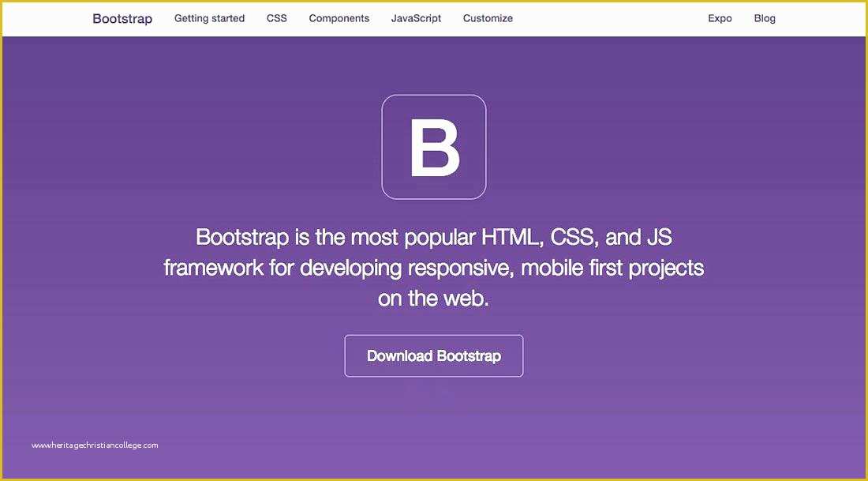
Task: Go to the CSS section
Action: [x=277, y=18]
